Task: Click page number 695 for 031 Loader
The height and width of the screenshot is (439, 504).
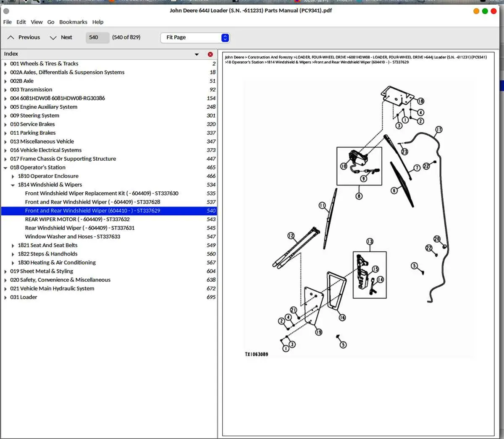Action: coord(211,297)
